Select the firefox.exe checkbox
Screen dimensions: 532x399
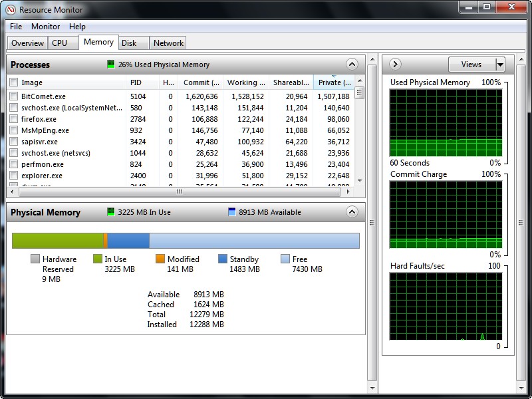pyautogui.click(x=14, y=119)
